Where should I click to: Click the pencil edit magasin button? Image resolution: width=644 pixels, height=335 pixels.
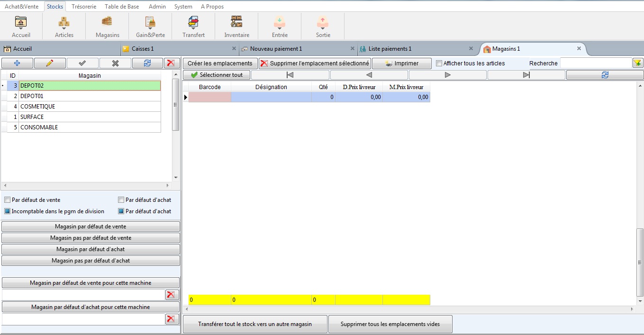click(x=50, y=63)
